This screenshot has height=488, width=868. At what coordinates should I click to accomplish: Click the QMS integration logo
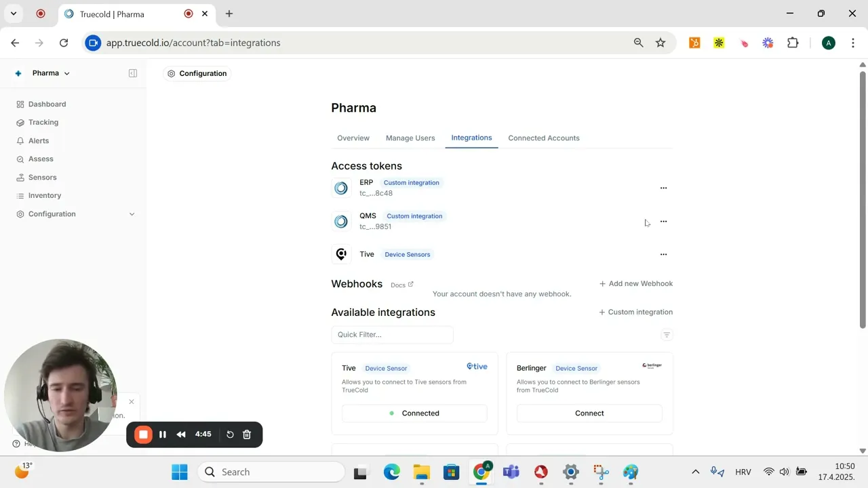click(341, 222)
